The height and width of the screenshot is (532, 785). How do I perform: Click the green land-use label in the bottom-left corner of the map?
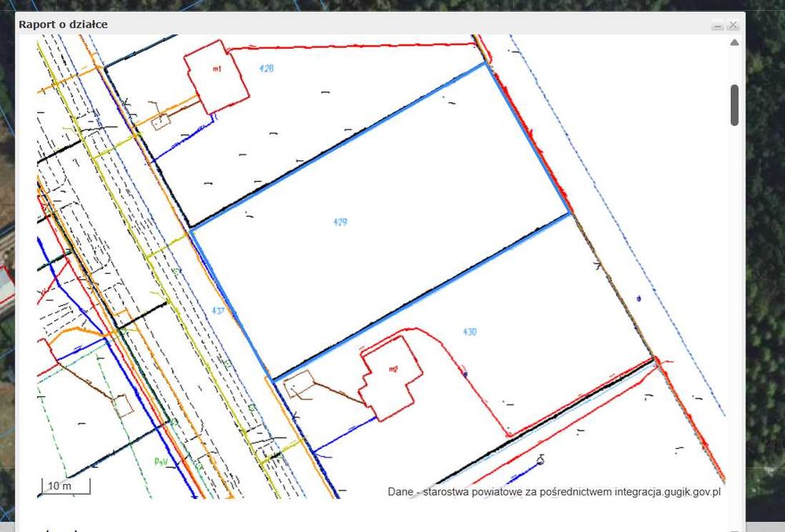click(x=161, y=461)
